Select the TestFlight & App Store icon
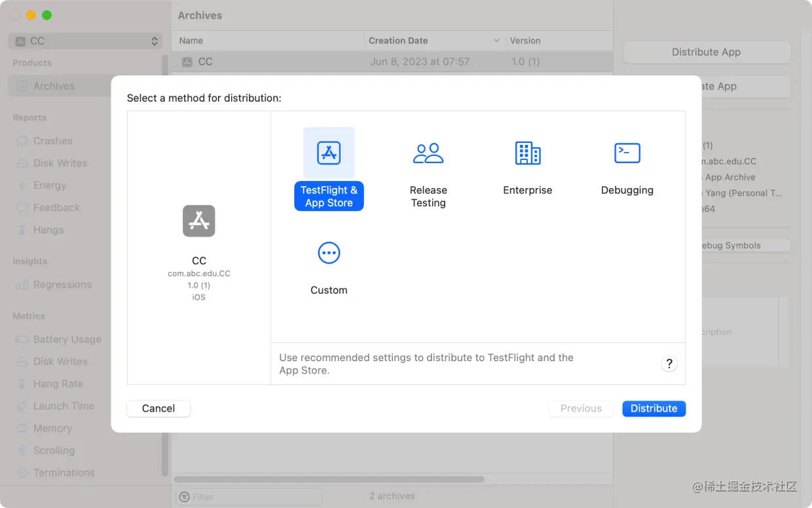Viewport: 812px width, 508px height. coord(329,153)
